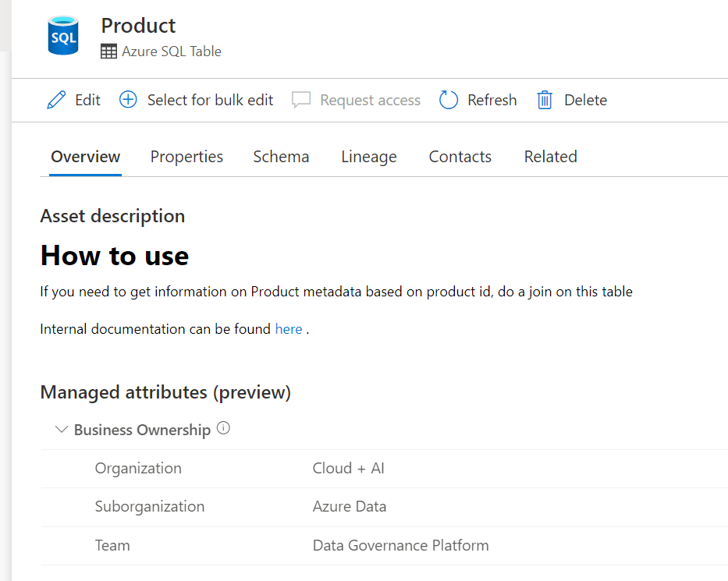Click the Refresh circular arrow icon

449,100
